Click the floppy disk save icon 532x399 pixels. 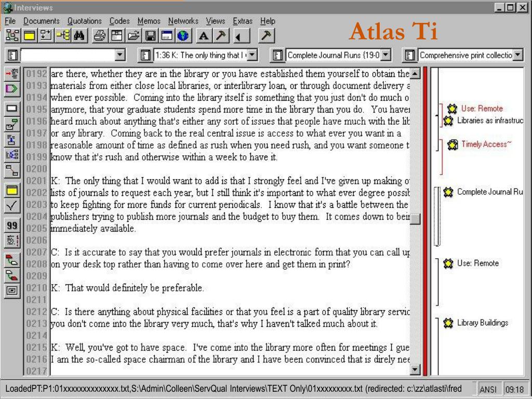tap(150, 35)
